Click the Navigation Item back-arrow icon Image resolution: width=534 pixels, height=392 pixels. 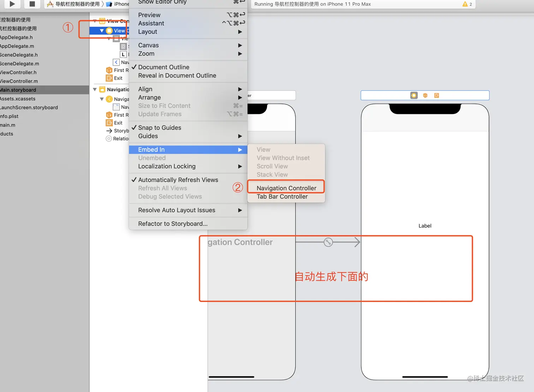pos(116,62)
